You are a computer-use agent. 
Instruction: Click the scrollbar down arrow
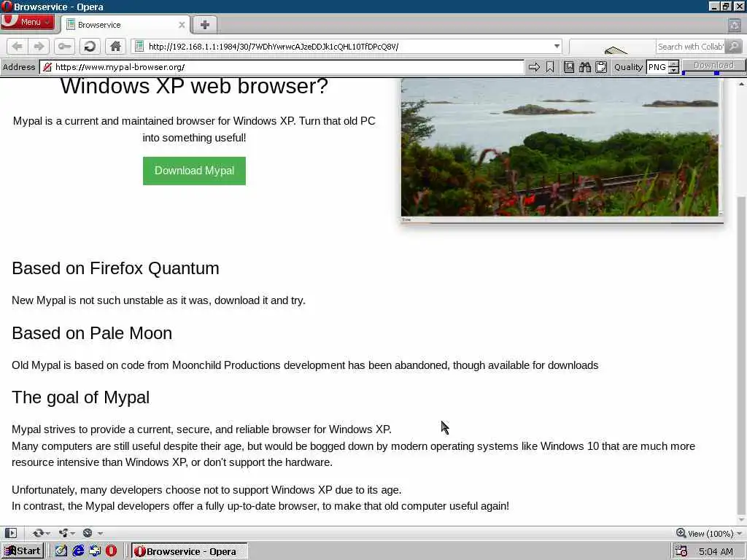point(741,519)
